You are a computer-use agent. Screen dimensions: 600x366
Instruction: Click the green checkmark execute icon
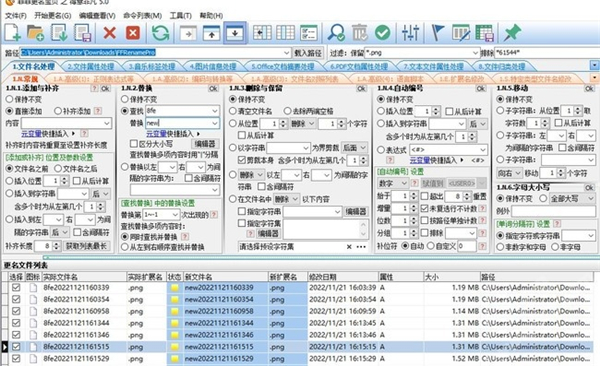click(382, 33)
